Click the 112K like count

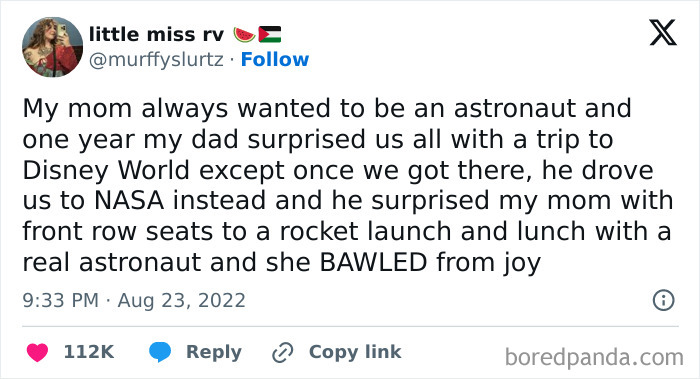(89, 352)
